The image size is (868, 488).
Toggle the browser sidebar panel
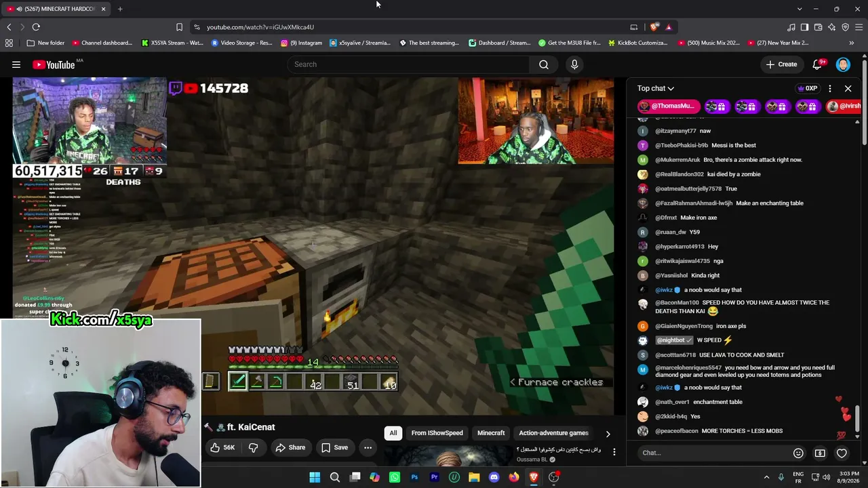804,27
